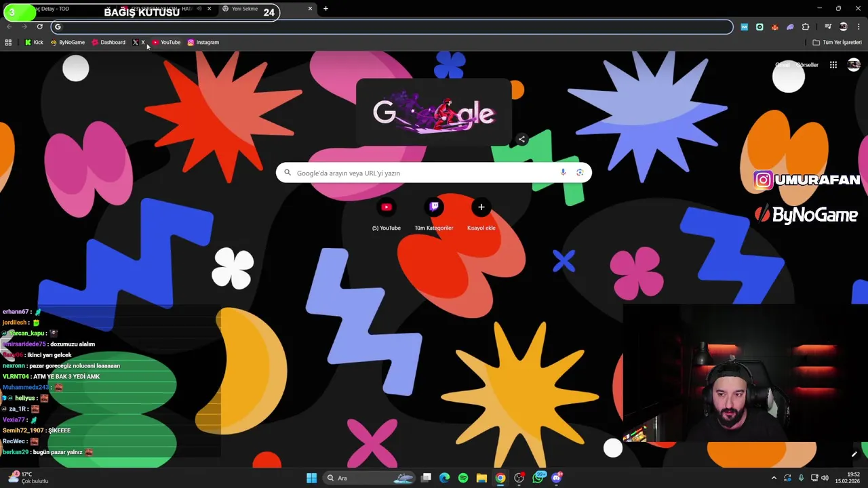Open the weather widget showing 17°C
The width and height of the screenshot is (868, 488).
(x=27, y=478)
